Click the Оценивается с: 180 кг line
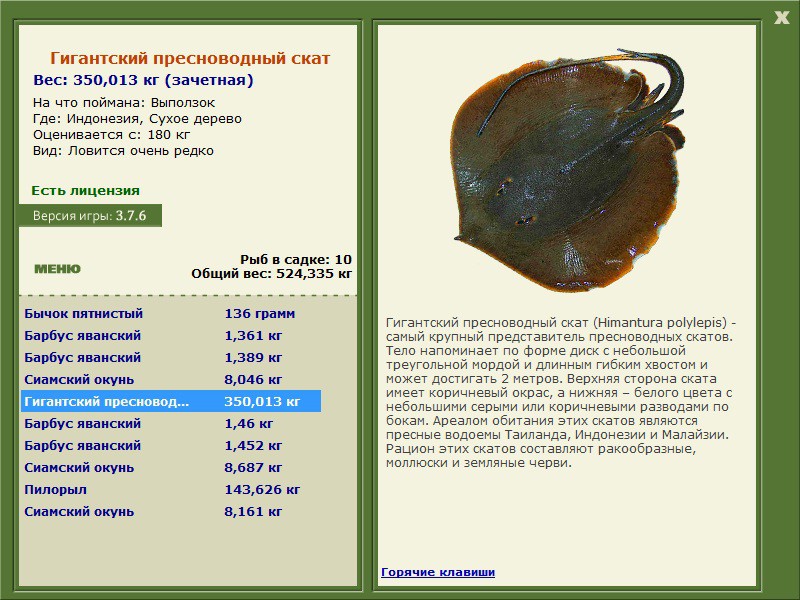The image size is (800, 600). [111, 135]
